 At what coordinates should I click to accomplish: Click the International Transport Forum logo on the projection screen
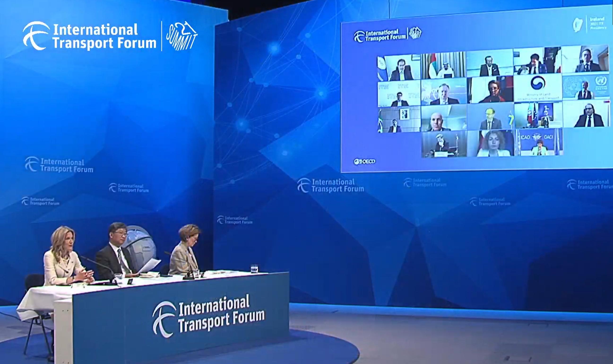tap(388, 35)
